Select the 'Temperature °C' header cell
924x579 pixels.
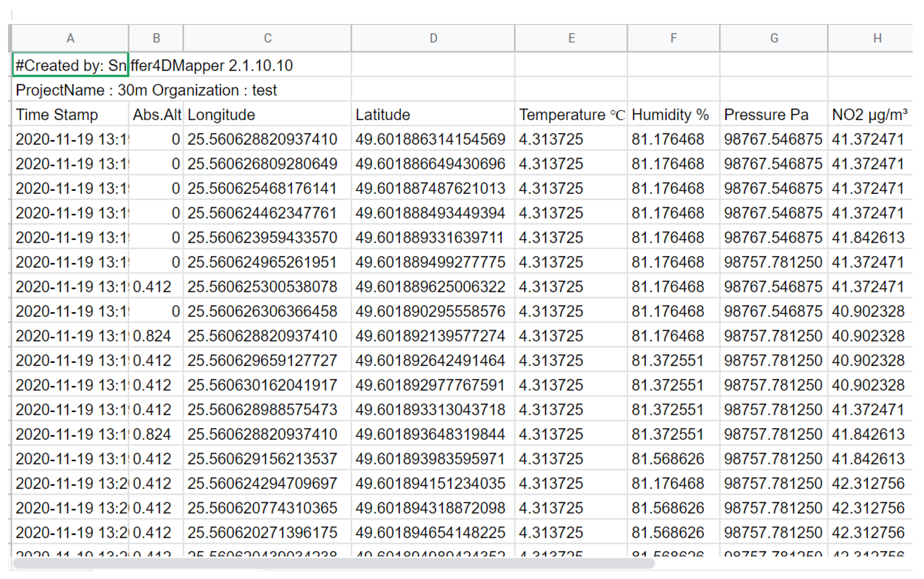point(571,114)
